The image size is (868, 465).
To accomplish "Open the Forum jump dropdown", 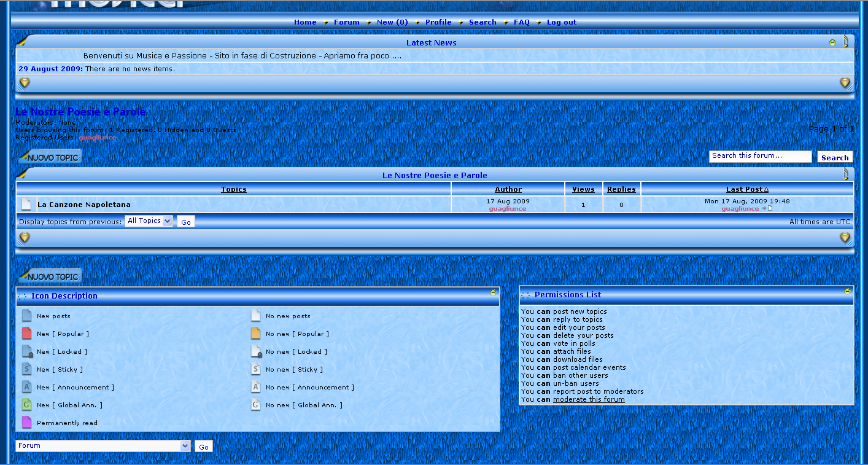I will (103, 446).
